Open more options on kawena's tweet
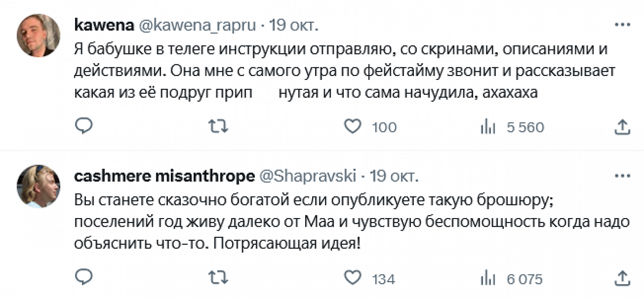This screenshot has width=644, height=298. point(622,25)
